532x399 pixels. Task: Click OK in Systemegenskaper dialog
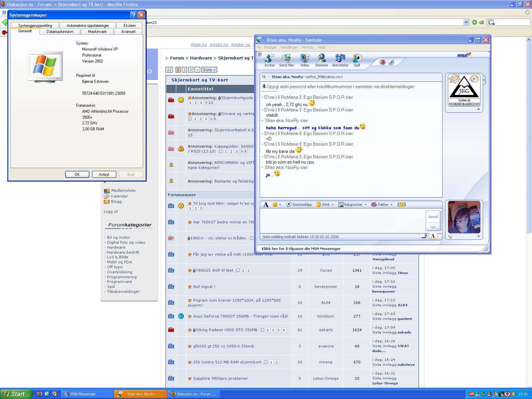click(x=77, y=174)
